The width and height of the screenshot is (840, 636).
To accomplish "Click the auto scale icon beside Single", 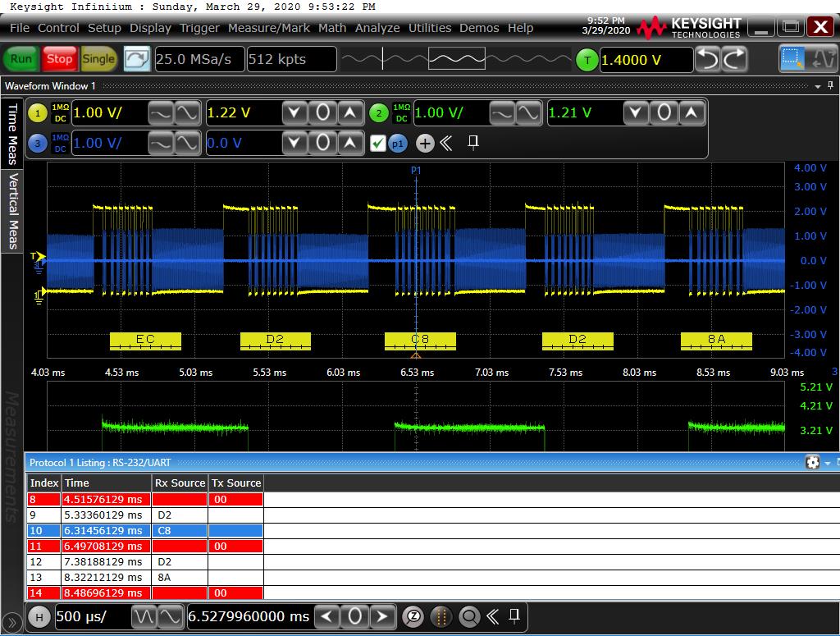I will coord(136,59).
